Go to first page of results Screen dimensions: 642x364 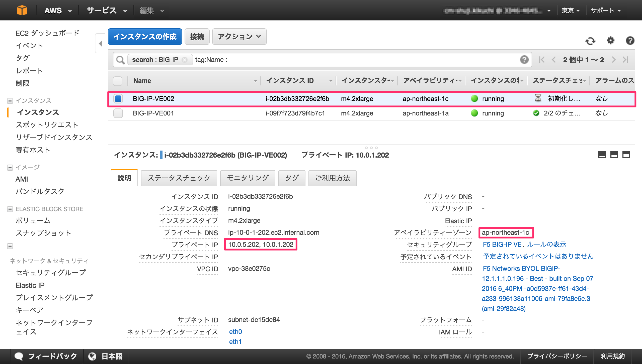(x=542, y=60)
